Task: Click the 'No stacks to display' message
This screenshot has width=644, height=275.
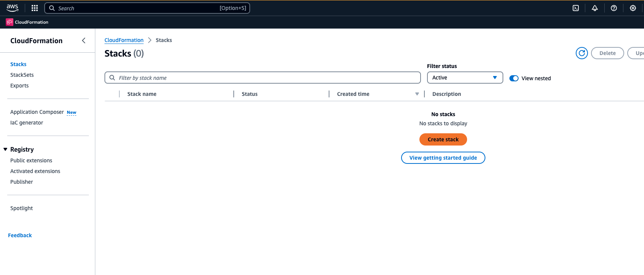Action: click(443, 123)
